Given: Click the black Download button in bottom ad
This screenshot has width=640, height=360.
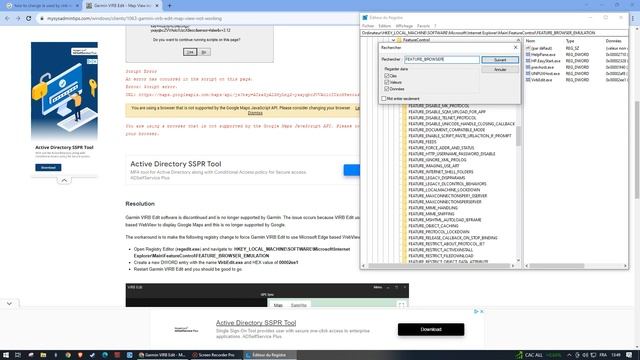Looking at the screenshot, I should point(431,329).
